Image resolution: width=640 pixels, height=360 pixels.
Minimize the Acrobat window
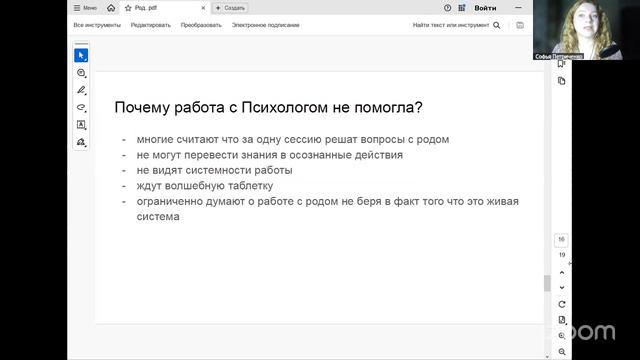518,8
